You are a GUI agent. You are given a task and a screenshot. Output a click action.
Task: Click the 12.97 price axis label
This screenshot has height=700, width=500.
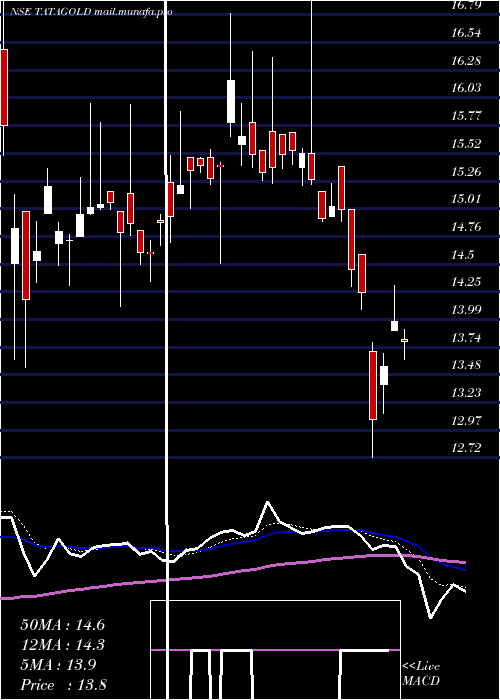[466, 421]
